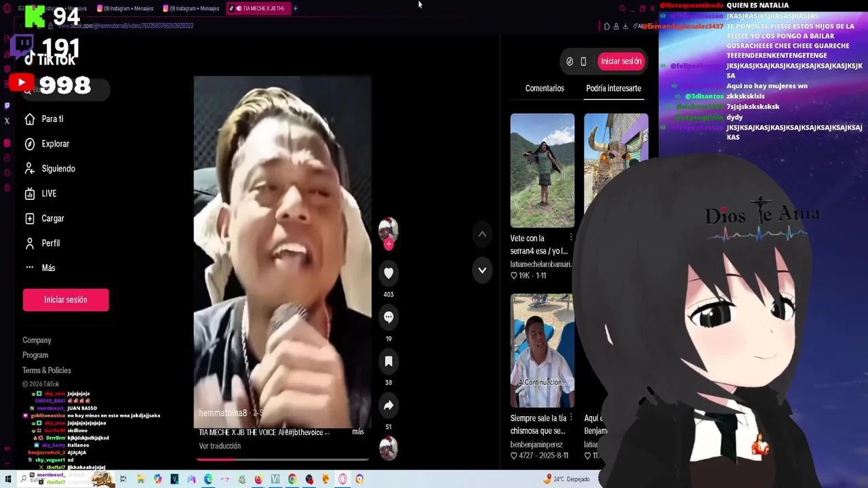This screenshot has height=488, width=868.
Task: Open the spinning sound disc below share
Action: (x=389, y=448)
